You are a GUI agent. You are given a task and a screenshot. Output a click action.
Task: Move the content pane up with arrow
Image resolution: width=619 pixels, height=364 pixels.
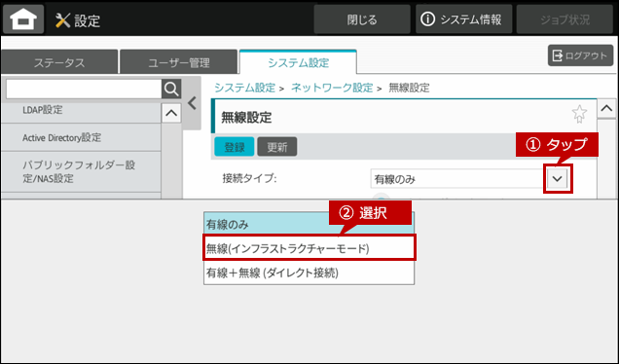click(x=606, y=109)
